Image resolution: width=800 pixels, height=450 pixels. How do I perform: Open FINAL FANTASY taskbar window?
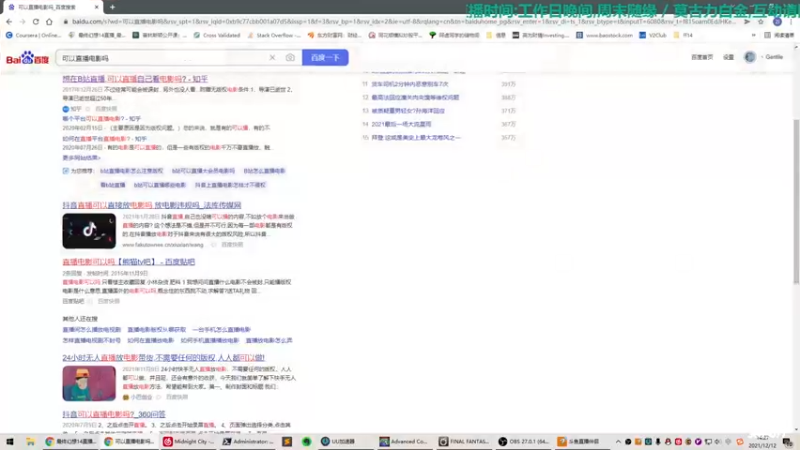(464, 441)
